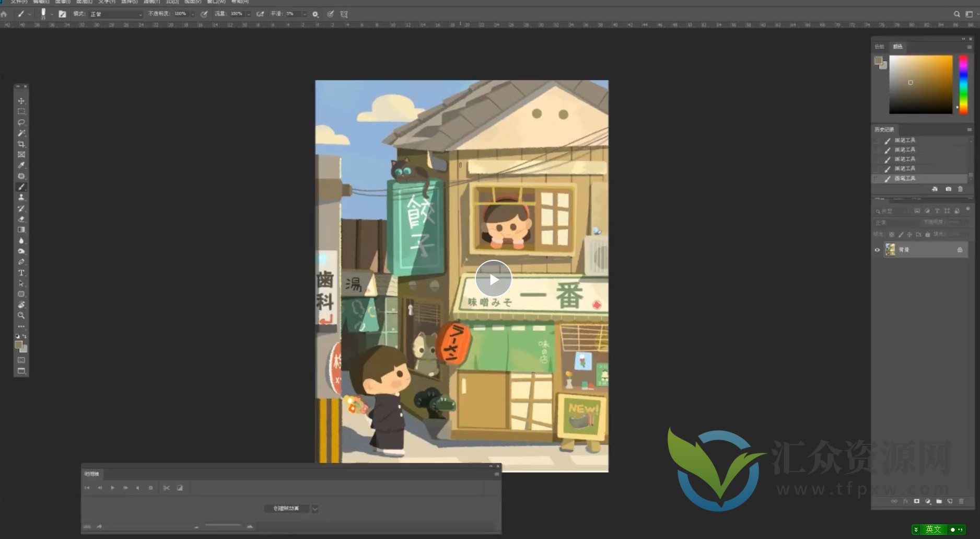Open the brush opacity dropdown arrow
The width and height of the screenshot is (980, 539).
[193, 14]
